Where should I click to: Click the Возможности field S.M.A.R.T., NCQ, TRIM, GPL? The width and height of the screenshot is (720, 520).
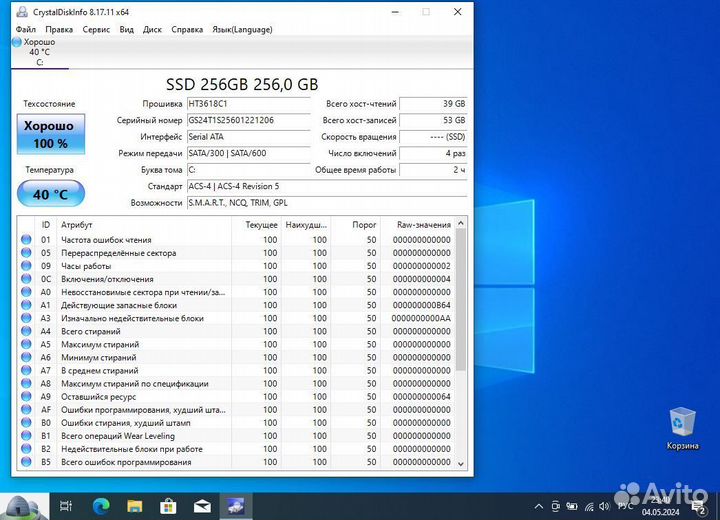pyautogui.click(x=326, y=203)
